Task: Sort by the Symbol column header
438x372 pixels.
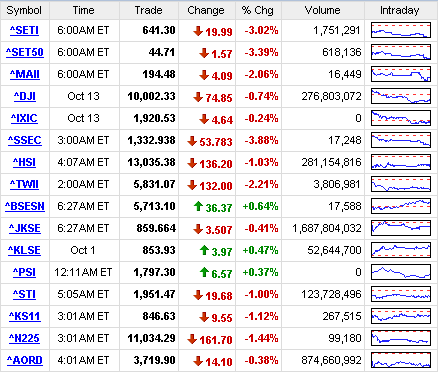Action: 25,10
